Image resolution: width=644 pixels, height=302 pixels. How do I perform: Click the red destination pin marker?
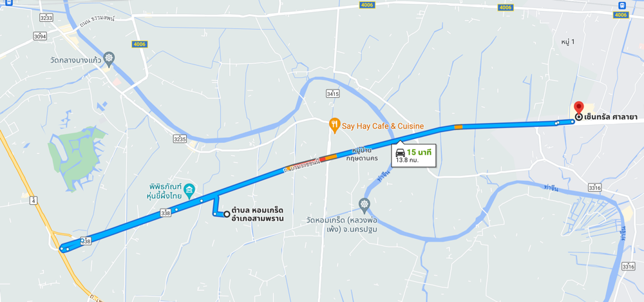579,107
